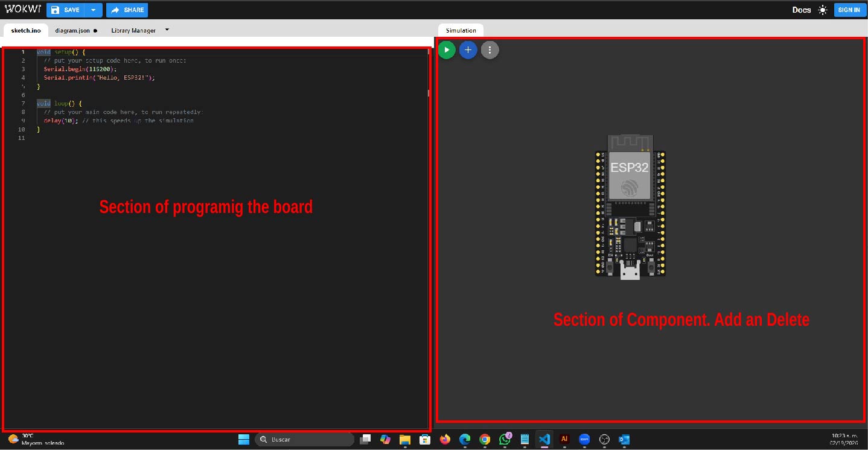This screenshot has height=450, width=868.
Task: Open Google Chrome from the taskbar
Action: point(485,439)
